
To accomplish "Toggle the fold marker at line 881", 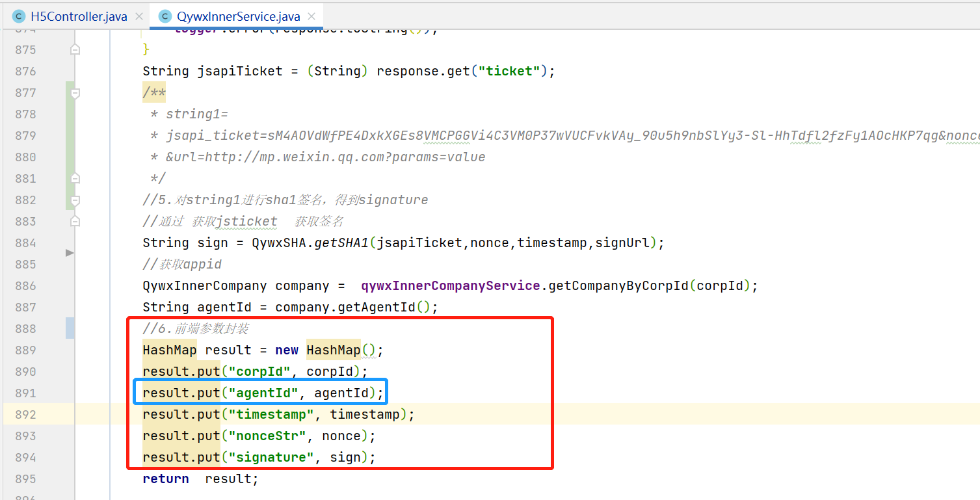I will point(75,178).
